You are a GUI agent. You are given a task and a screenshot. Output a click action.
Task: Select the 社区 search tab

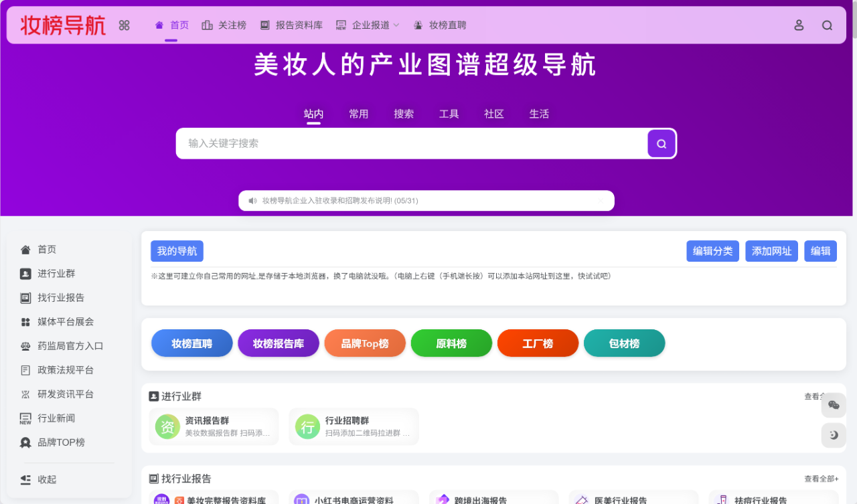tap(494, 114)
